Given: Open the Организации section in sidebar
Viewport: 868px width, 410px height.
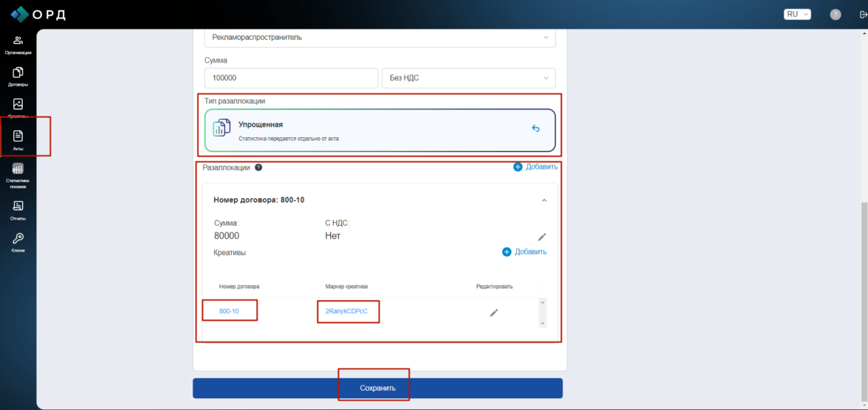Looking at the screenshot, I should coord(18,44).
